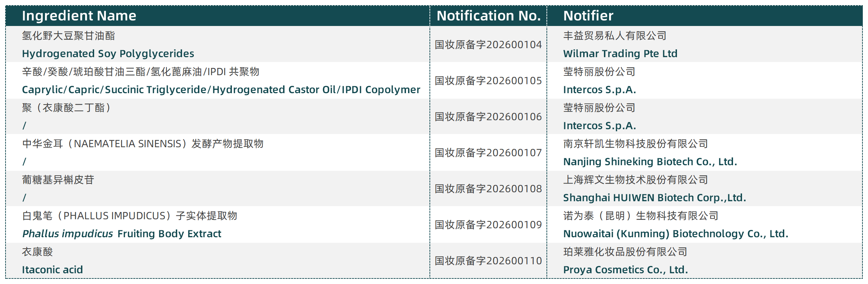Click Phallus impudicus Fruiting Body Extract

(x=121, y=234)
